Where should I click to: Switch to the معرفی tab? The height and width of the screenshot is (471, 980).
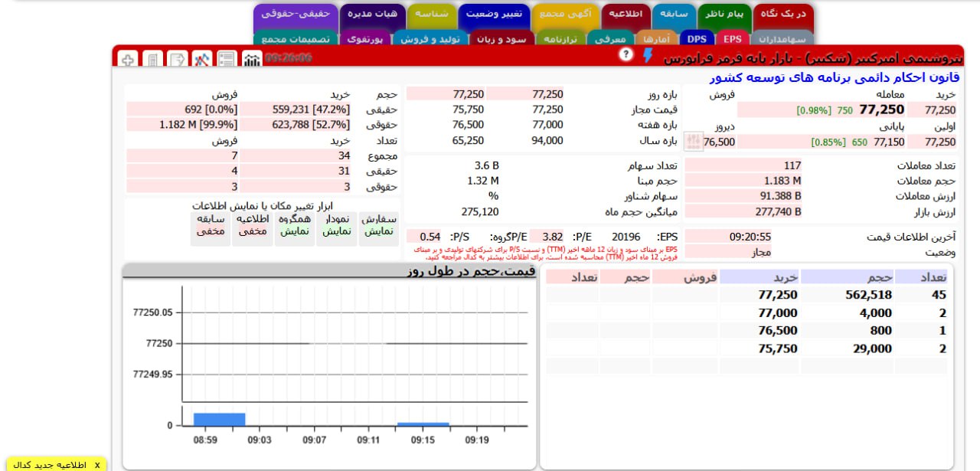(x=611, y=38)
